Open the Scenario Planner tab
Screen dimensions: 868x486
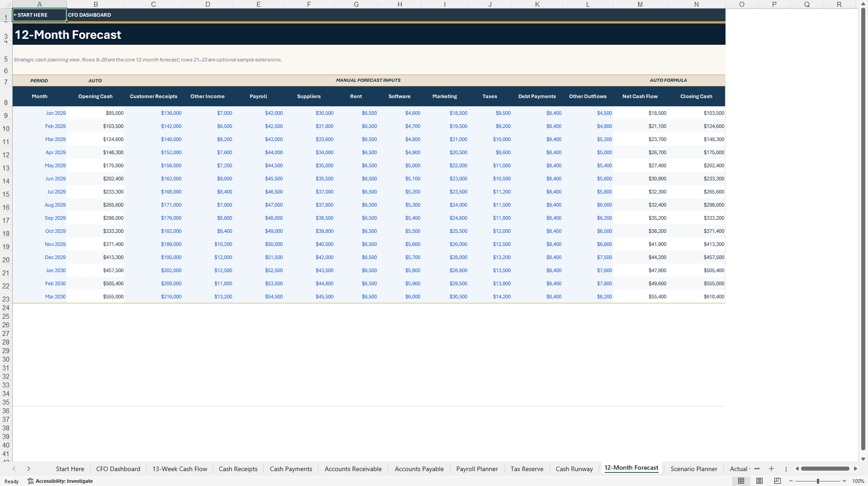tap(694, 469)
